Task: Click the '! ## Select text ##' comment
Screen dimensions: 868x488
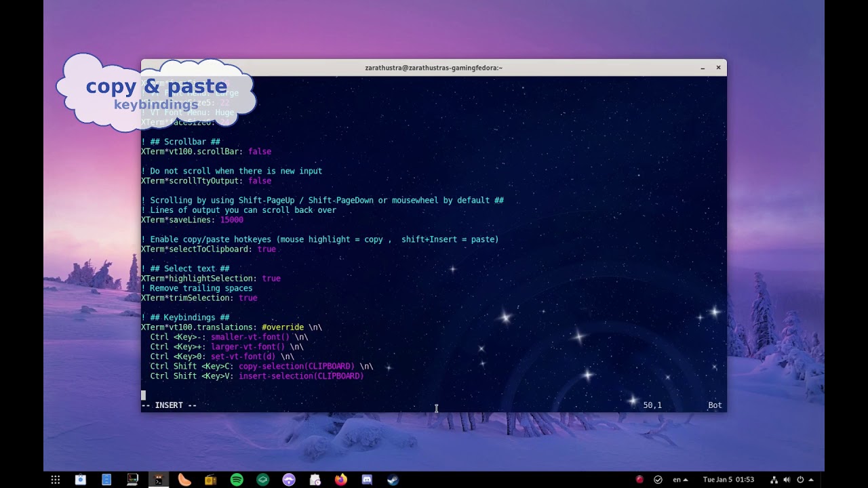Action: pos(185,268)
